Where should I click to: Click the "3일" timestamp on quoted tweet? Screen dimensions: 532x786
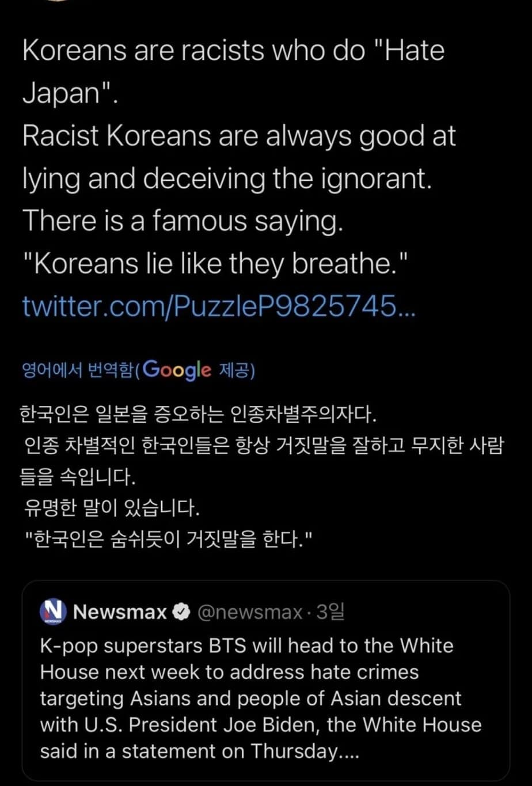(330, 612)
